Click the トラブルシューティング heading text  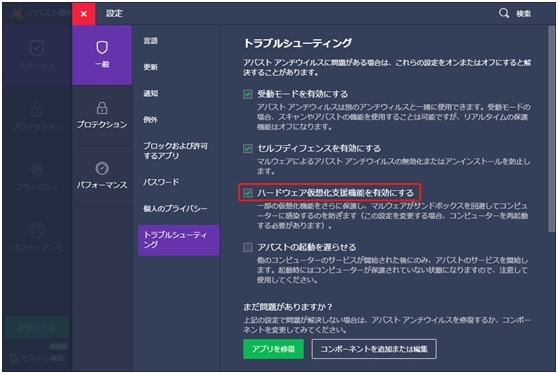pyautogui.click(x=298, y=43)
